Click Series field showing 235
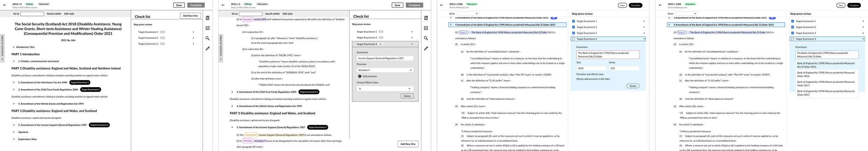This screenshot has height=151, width=868. [x=624, y=68]
